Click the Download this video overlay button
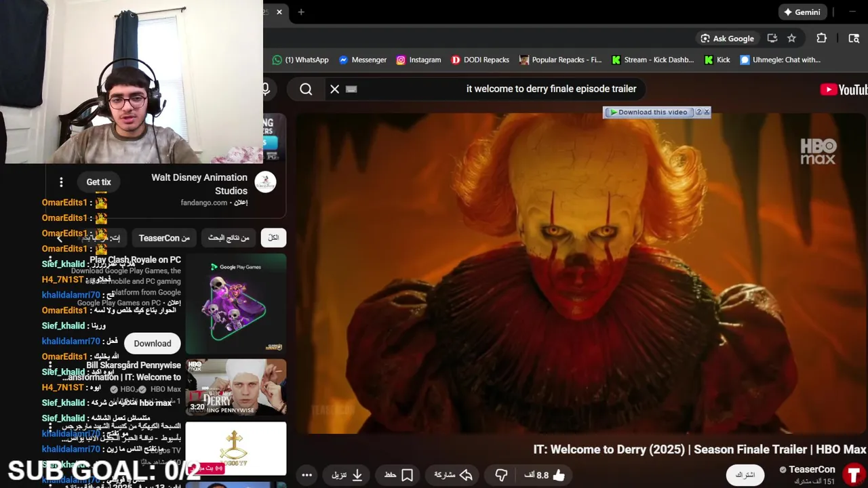 point(648,113)
